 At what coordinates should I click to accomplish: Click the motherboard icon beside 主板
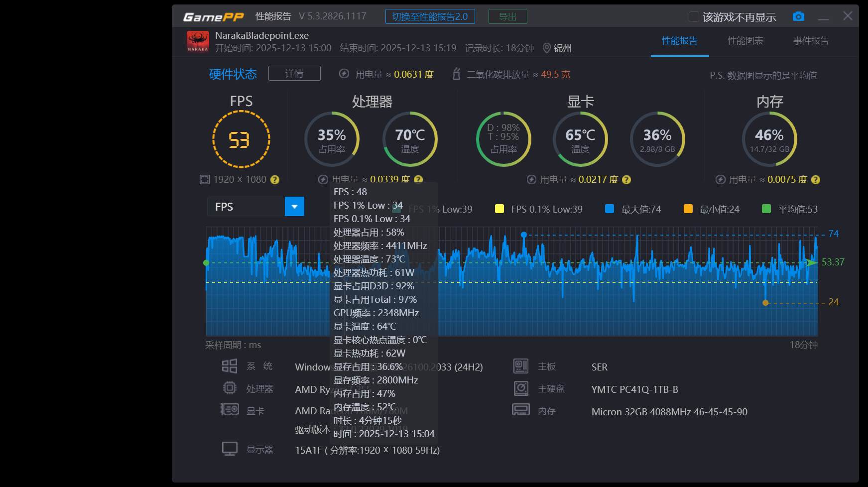coord(521,366)
